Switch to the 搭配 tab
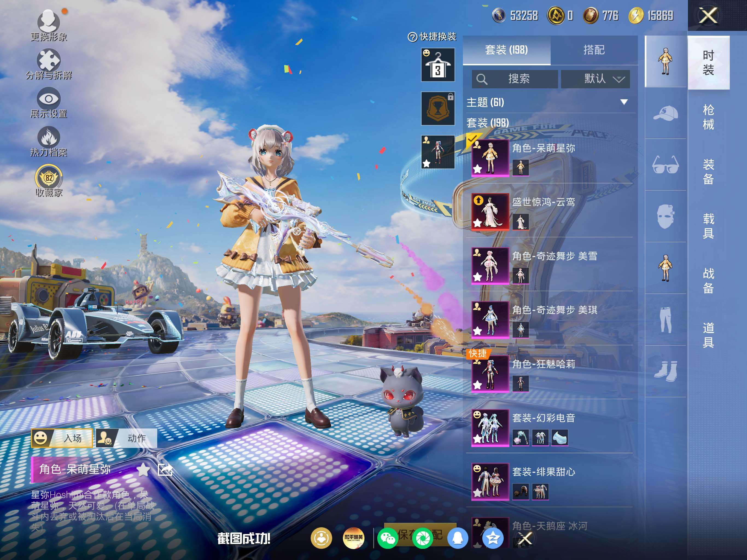747x560 pixels. click(594, 50)
